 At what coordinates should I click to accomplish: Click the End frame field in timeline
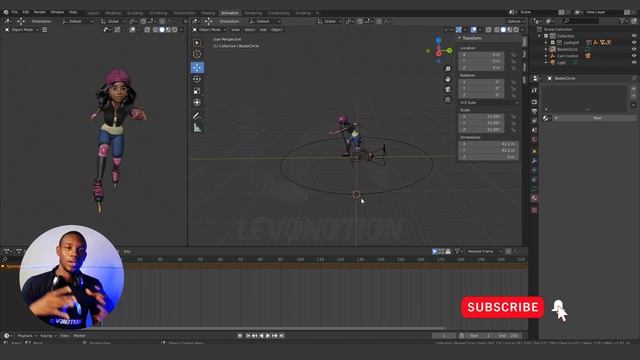(509, 336)
